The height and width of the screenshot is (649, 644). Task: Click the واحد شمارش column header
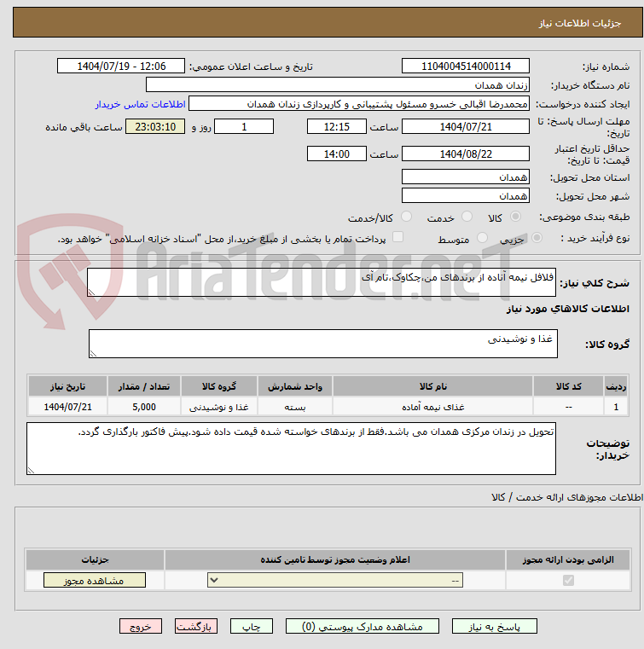click(x=294, y=386)
